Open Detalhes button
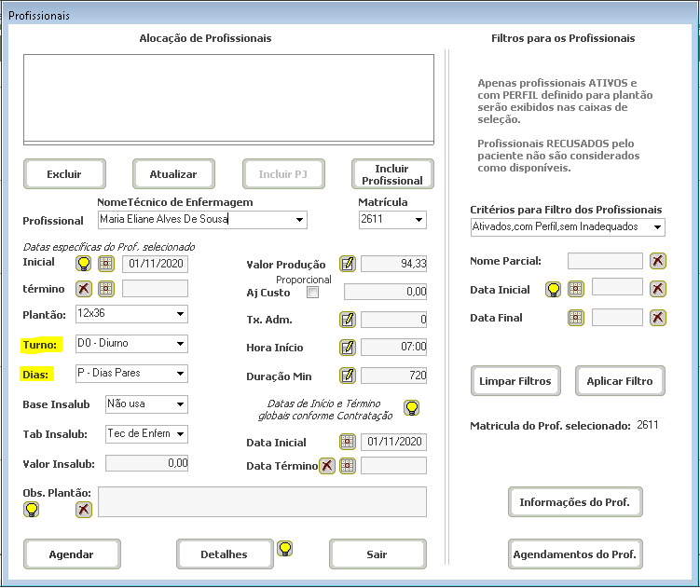 click(x=225, y=554)
